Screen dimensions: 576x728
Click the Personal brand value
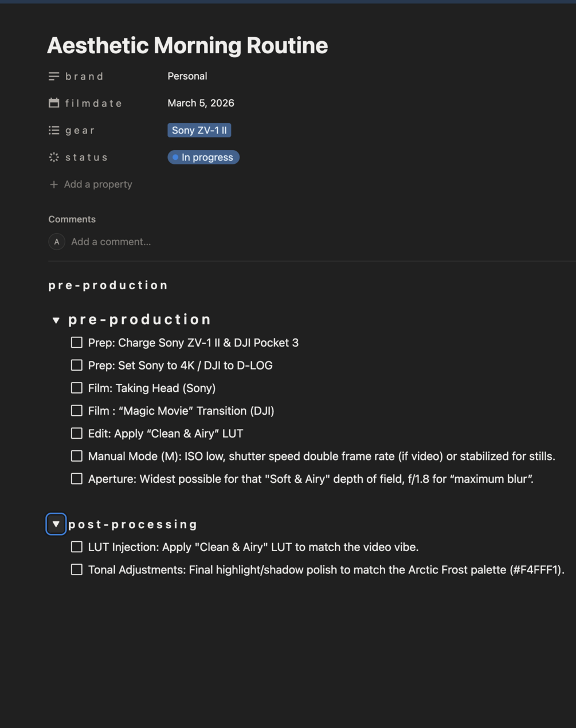coord(187,76)
